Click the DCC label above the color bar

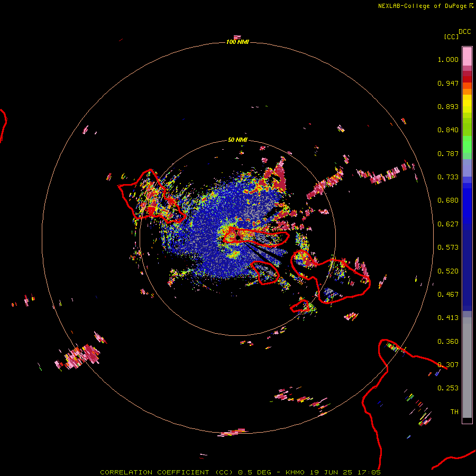click(x=465, y=32)
